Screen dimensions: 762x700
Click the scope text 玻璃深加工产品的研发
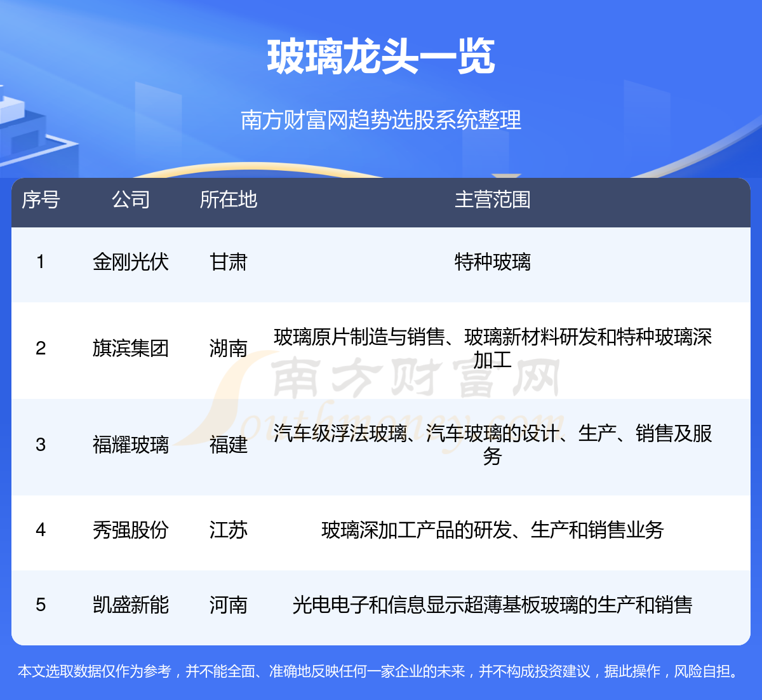[x=417, y=530]
